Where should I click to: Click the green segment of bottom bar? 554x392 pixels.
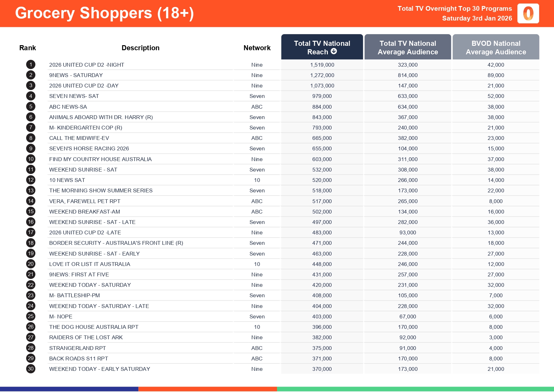[x=415, y=389]
